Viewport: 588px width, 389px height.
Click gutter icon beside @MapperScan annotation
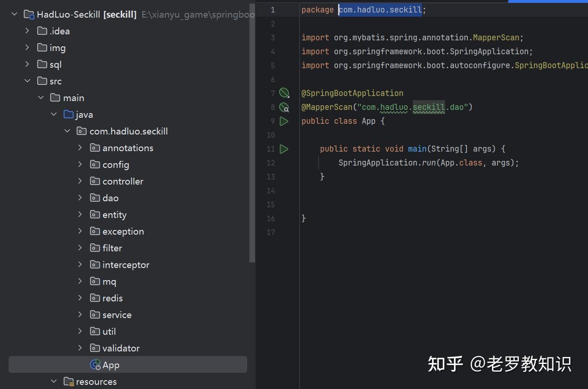[284, 108]
